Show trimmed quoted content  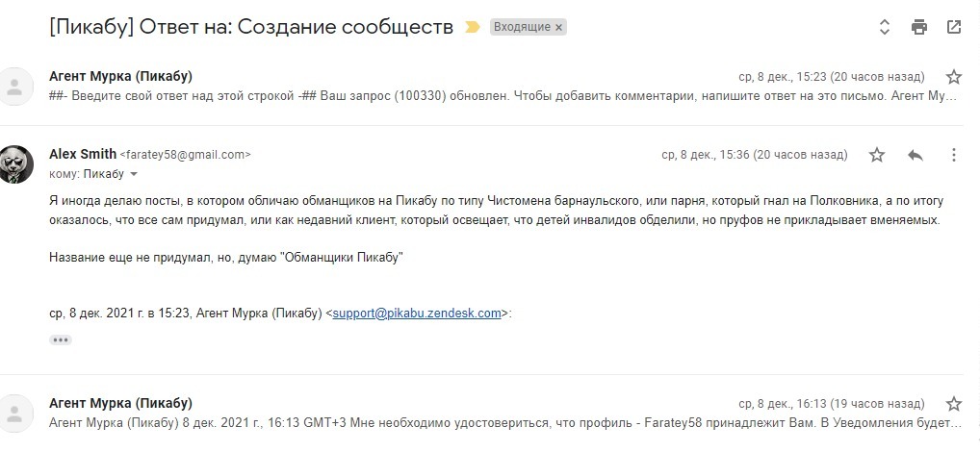(x=61, y=339)
